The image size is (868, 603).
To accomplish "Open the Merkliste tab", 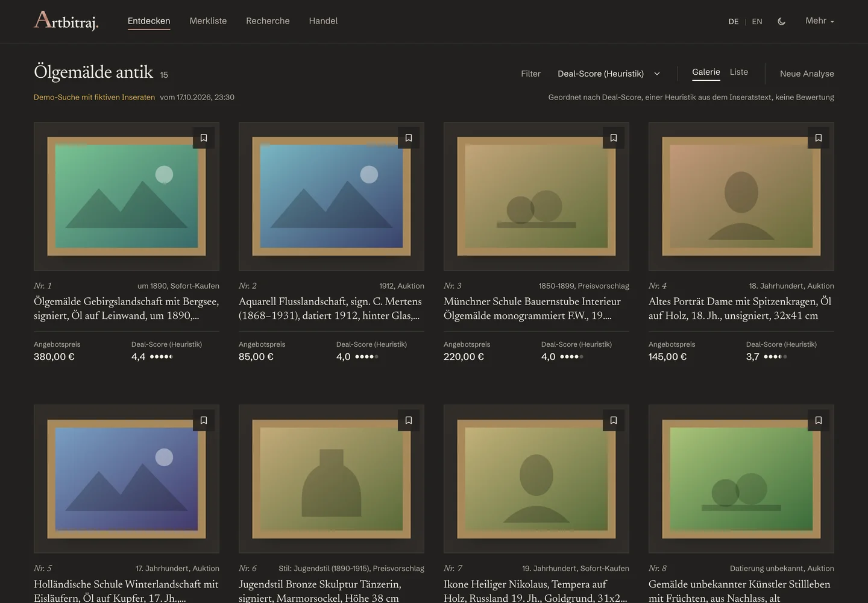I will click(x=208, y=21).
